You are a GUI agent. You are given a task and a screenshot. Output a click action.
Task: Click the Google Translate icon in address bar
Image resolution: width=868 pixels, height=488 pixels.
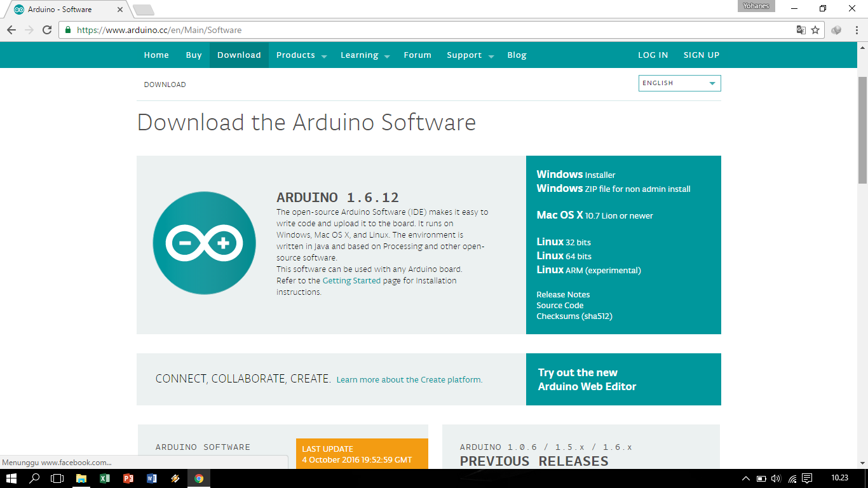point(800,29)
